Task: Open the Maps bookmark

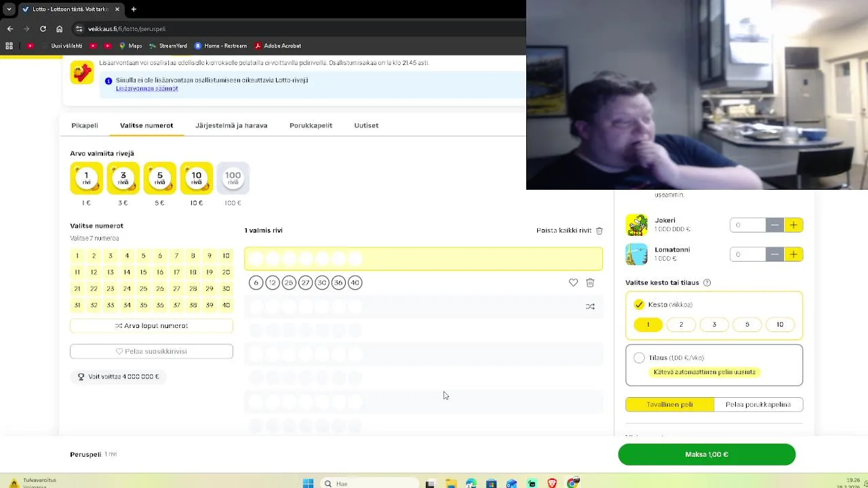Action: (130, 45)
